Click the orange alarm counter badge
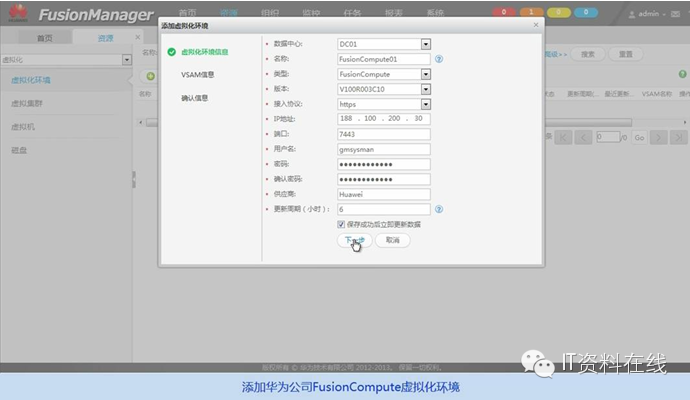This screenshot has height=400, width=690. pos(531,12)
